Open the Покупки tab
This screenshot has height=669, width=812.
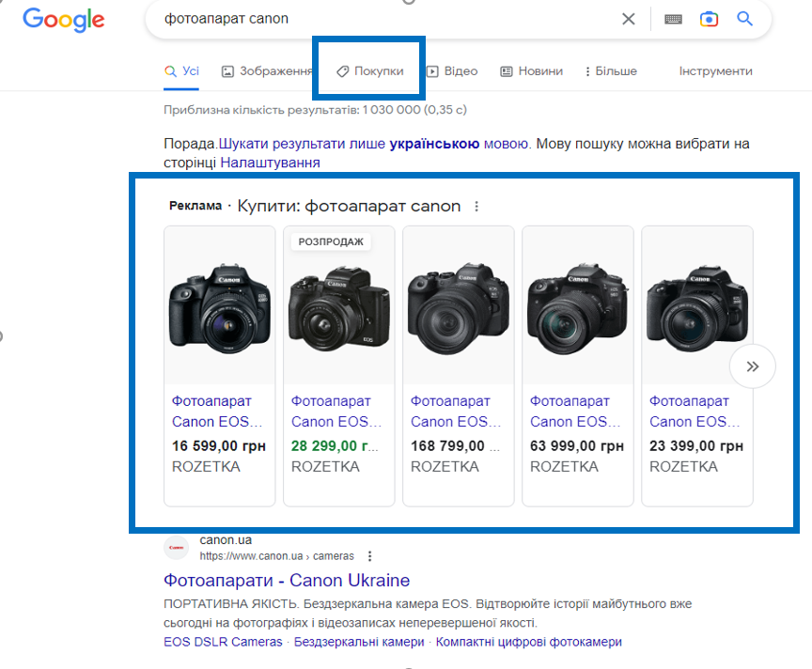pyautogui.click(x=369, y=70)
